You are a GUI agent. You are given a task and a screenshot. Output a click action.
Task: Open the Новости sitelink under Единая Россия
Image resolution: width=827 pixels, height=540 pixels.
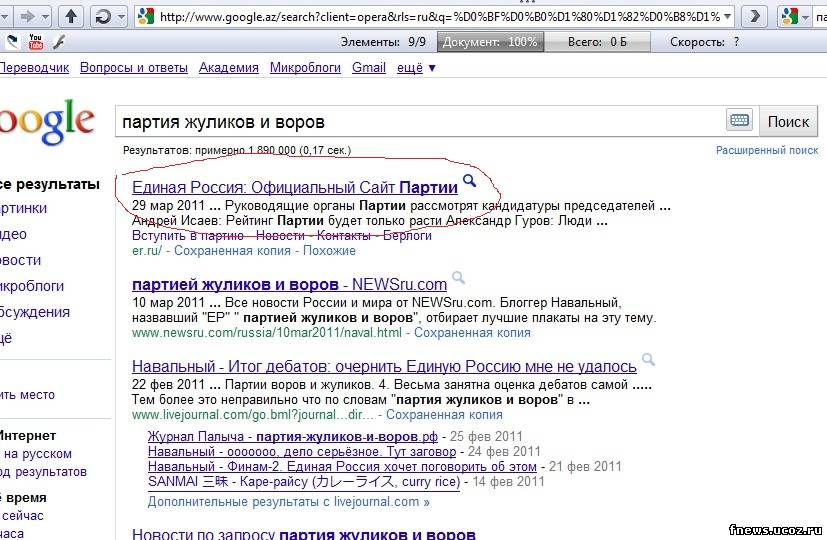click(280, 236)
